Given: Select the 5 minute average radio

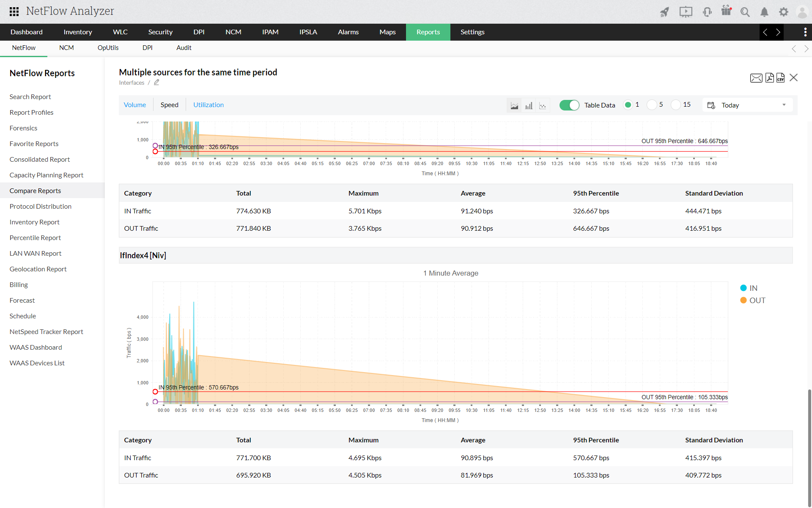Looking at the screenshot, I should [652, 105].
